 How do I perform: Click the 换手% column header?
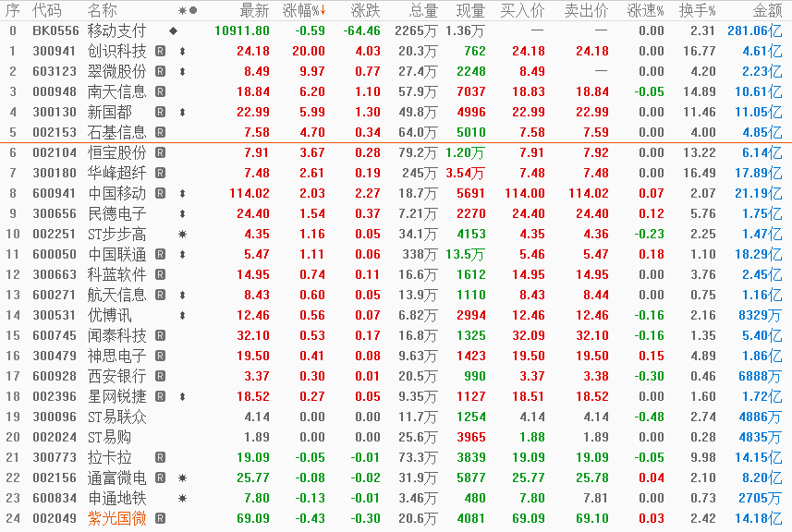pyautogui.click(x=699, y=10)
